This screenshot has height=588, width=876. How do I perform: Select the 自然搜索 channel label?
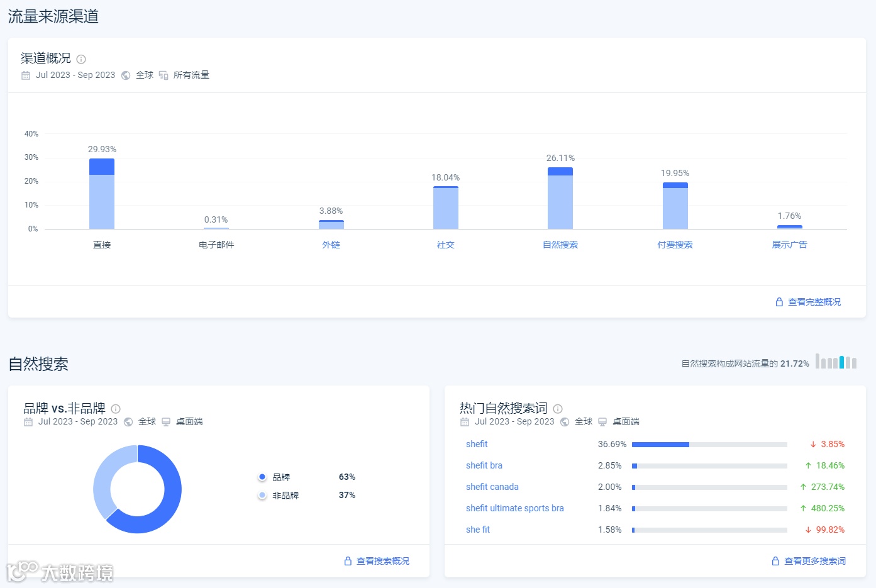point(560,245)
